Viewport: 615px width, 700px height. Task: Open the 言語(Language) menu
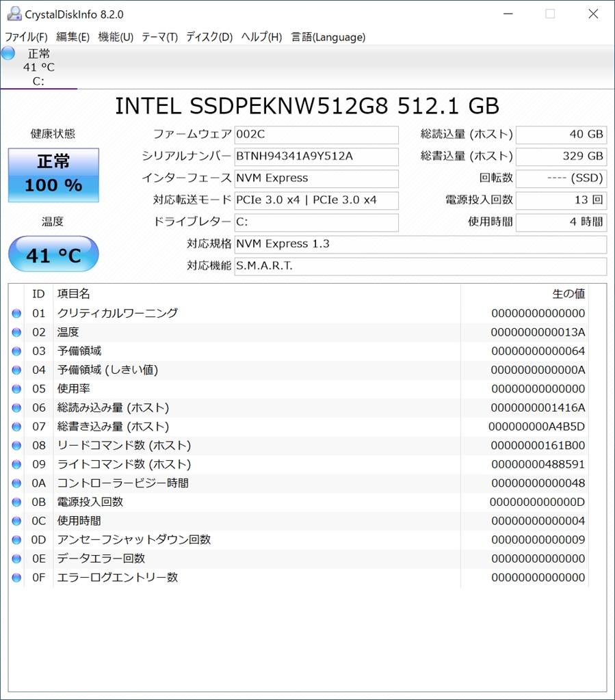328,37
